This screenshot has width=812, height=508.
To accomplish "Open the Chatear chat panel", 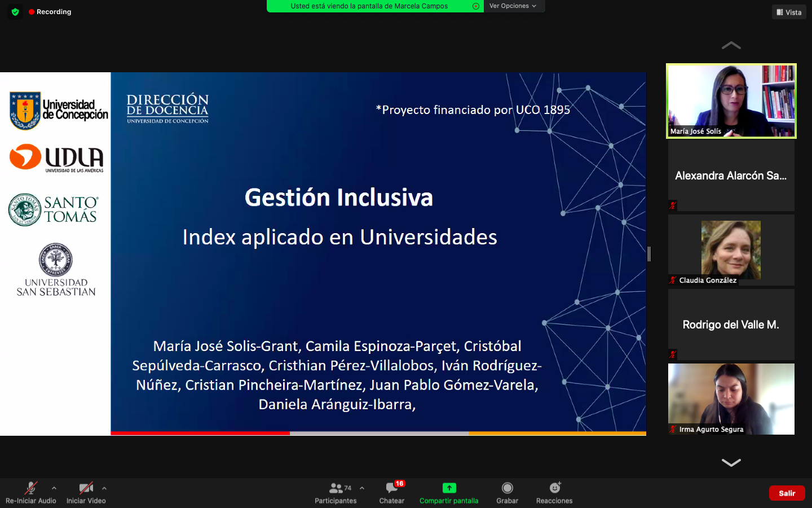I will (x=392, y=493).
